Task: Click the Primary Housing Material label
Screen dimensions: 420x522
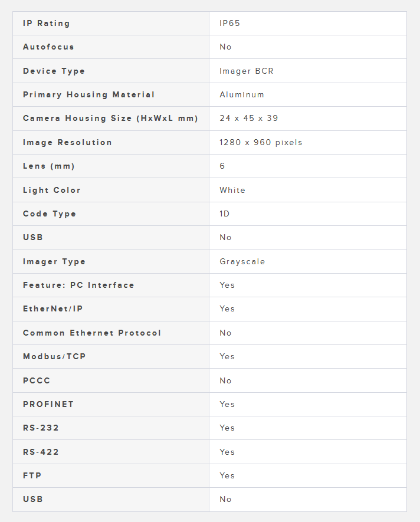Action: coord(88,95)
